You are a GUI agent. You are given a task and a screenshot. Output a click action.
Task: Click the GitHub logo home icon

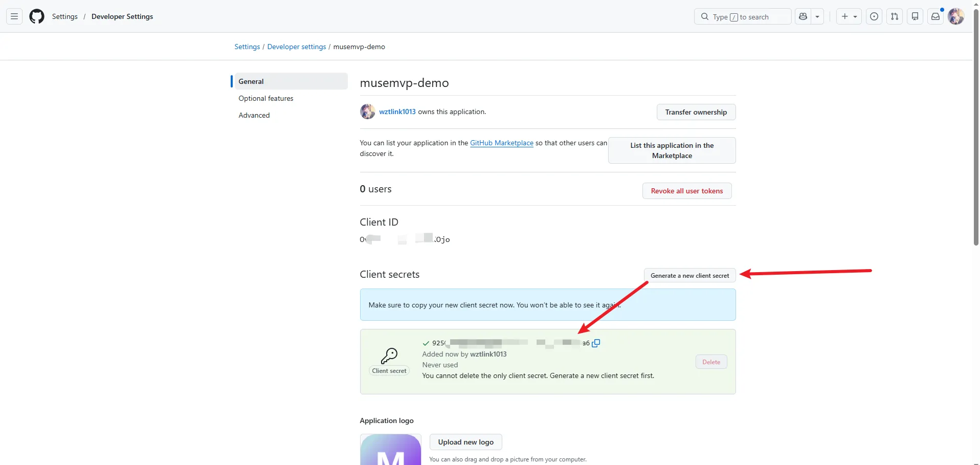pyautogui.click(x=37, y=16)
